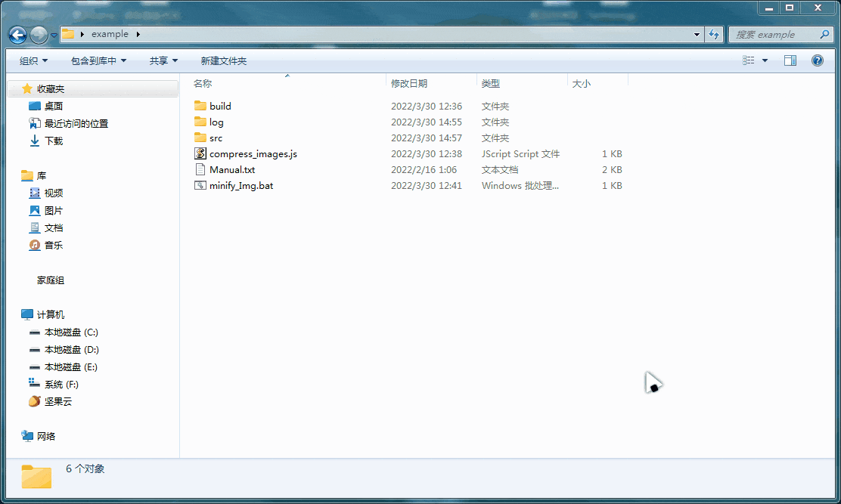Sort by the 大小 column header
Image resolution: width=841 pixels, height=504 pixels.
[x=582, y=84]
